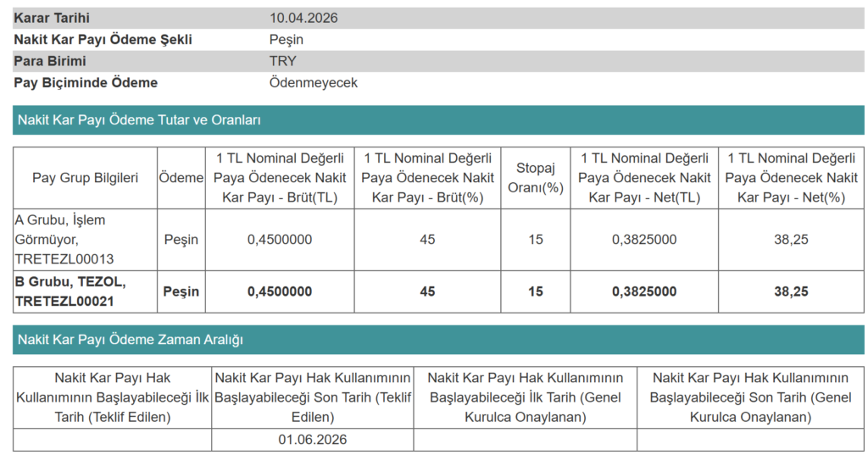Click the B Grubu gross percentage 45

[427, 291]
